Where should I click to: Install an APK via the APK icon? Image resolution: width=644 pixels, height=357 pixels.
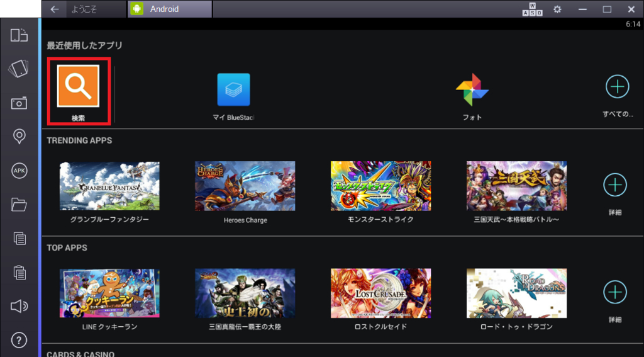tap(19, 171)
